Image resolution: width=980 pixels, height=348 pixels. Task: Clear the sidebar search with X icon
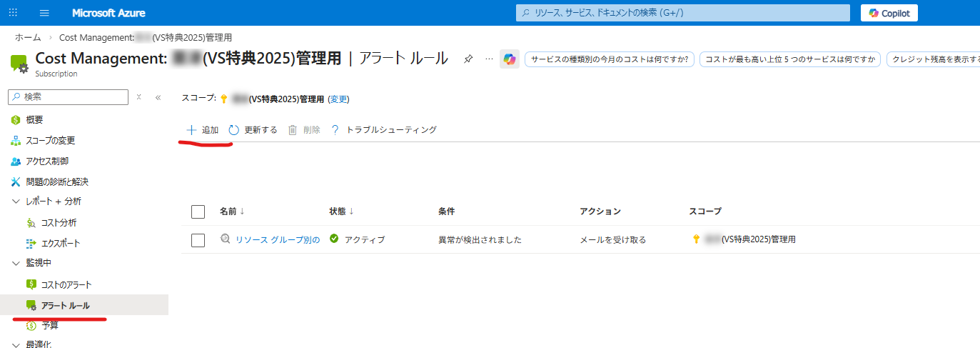[x=139, y=96]
